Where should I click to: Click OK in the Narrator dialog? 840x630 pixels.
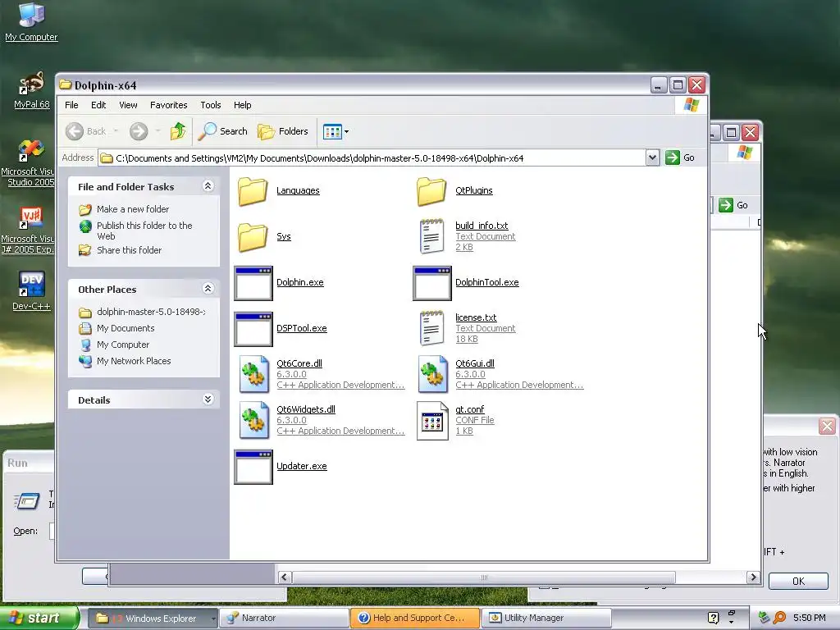[798, 582]
